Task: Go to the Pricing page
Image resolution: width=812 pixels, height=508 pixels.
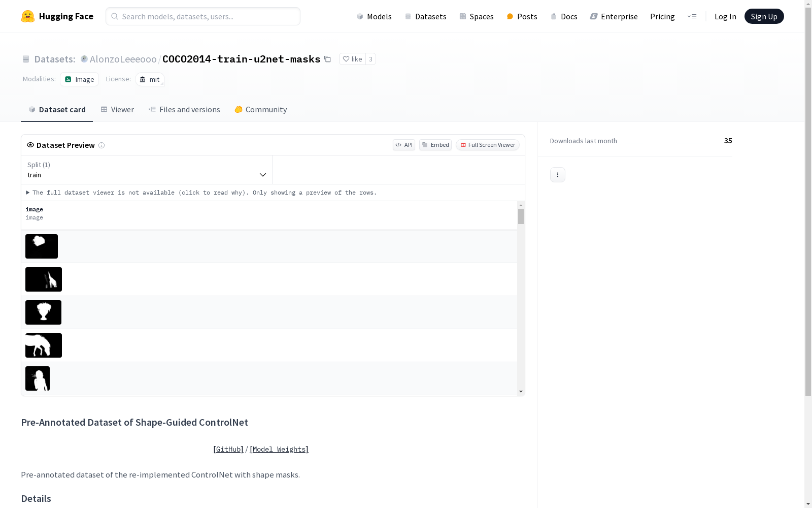Action: point(662,16)
